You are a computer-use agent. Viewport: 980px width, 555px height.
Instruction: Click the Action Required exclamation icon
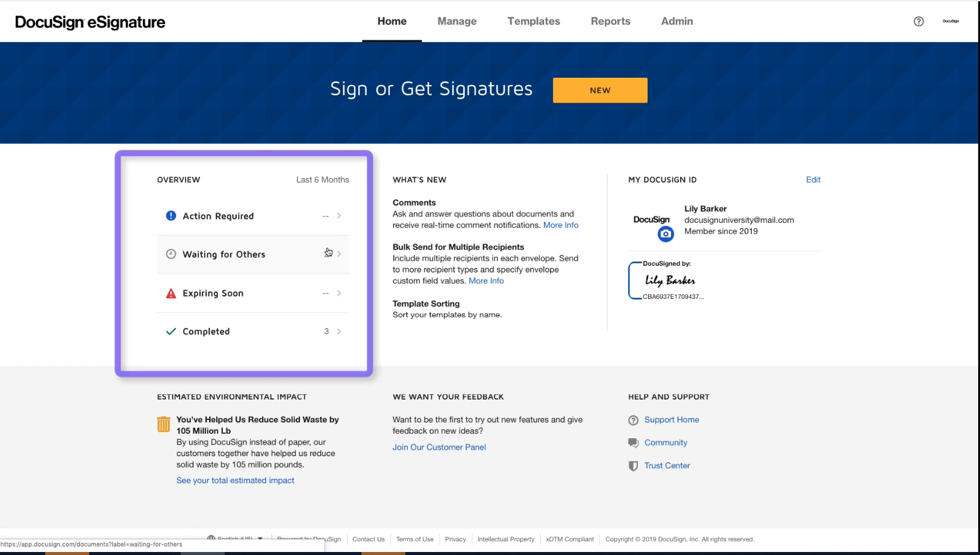tap(171, 216)
